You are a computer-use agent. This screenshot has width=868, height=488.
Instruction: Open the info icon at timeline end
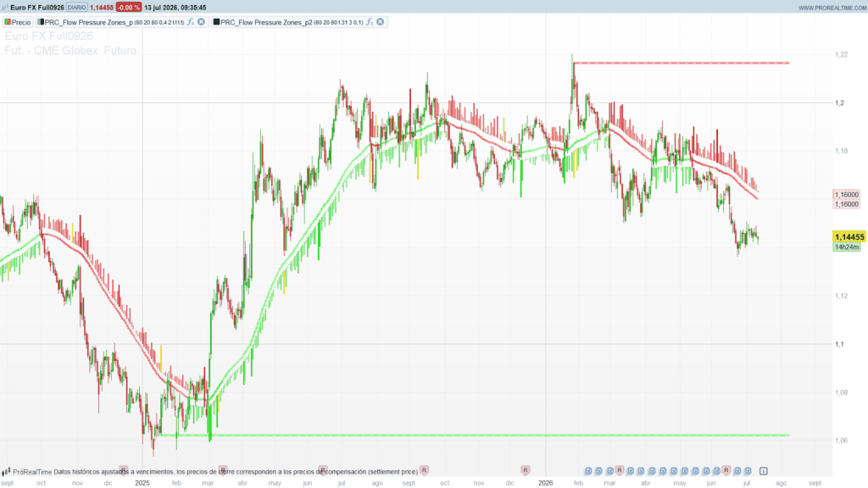click(x=764, y=471)
